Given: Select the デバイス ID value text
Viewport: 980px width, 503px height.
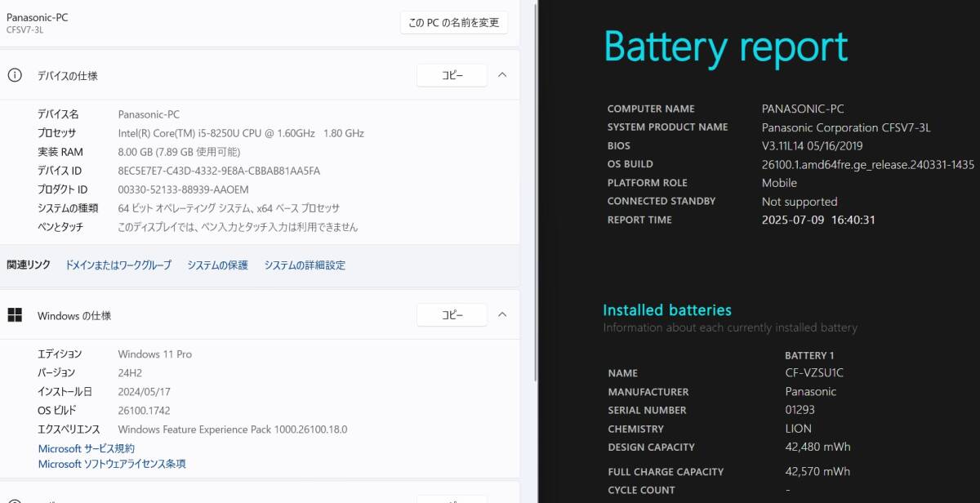Looking at the screenshot, I should (219, 171).
